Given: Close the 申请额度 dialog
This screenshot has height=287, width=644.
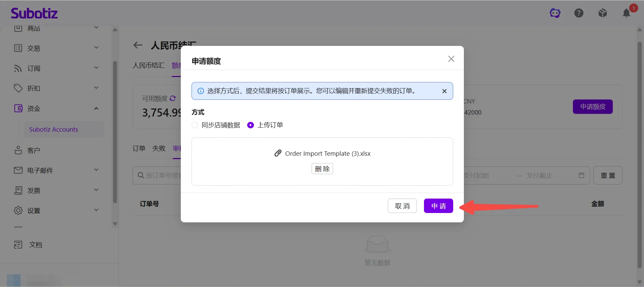Looking at the screenshot, I should (x=451, y=59).
